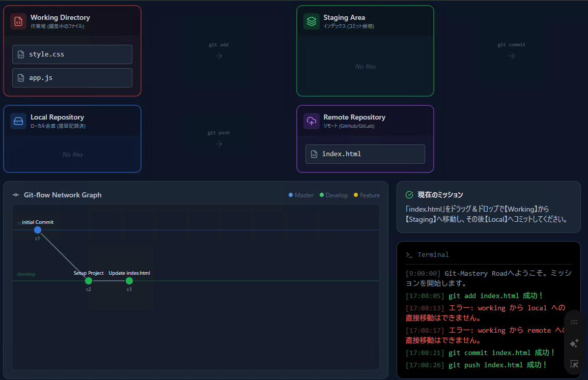588x380 pixels.
Task: Click the git add arrow
Action: pos(219,56)
